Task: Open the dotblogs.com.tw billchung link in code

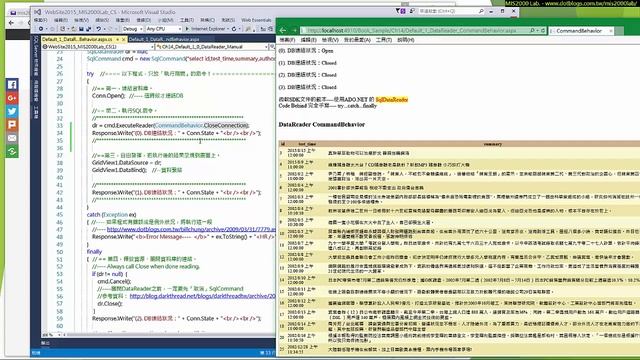Action: click(191, 229)
